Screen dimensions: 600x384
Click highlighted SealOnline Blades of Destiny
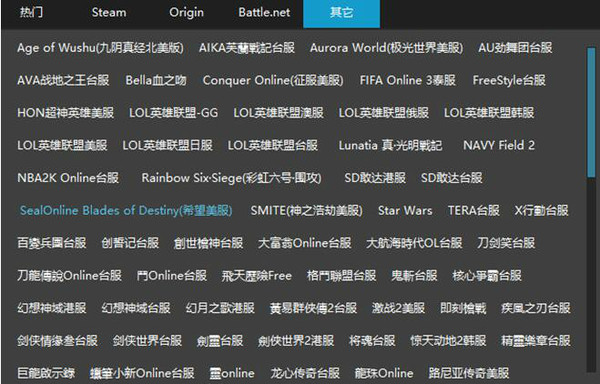(x=126, y=210)
